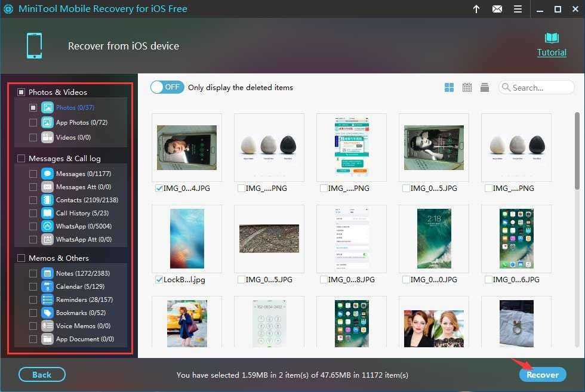Open the email envelope icon in title bar
The image size is (585, 392).
(x=497, y=9)
